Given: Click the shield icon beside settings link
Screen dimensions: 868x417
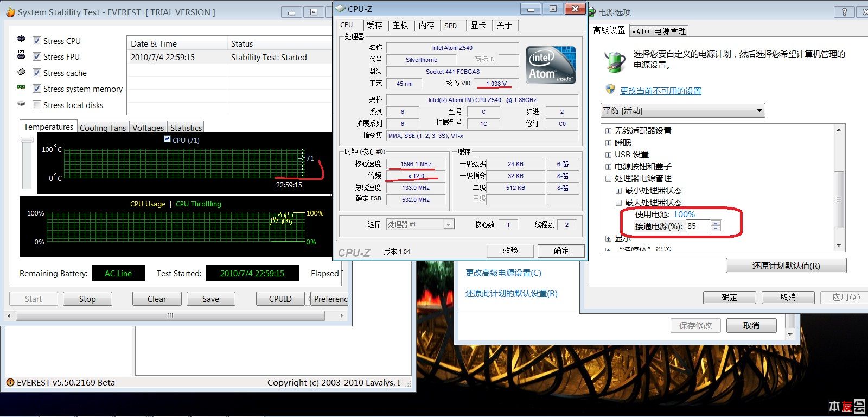Looking at the screenshot, I should pyautogui.click(x=610, y=90).
